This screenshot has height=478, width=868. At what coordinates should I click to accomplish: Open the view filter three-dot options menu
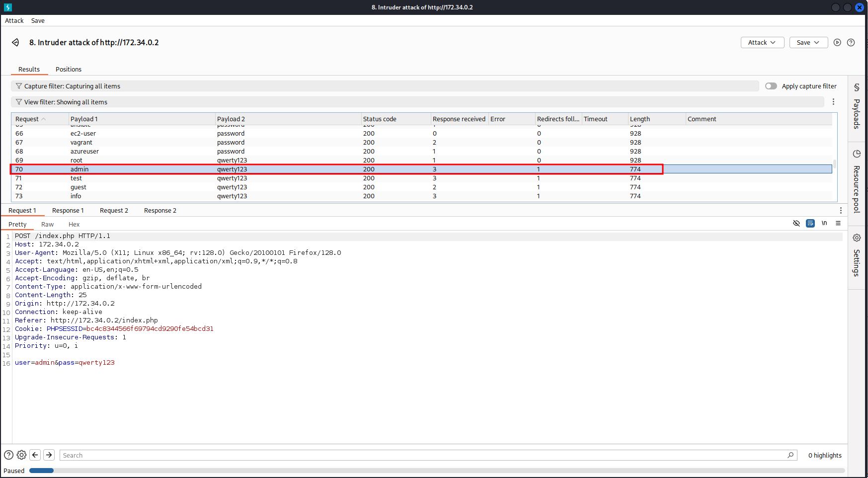(x=833, y=102)
